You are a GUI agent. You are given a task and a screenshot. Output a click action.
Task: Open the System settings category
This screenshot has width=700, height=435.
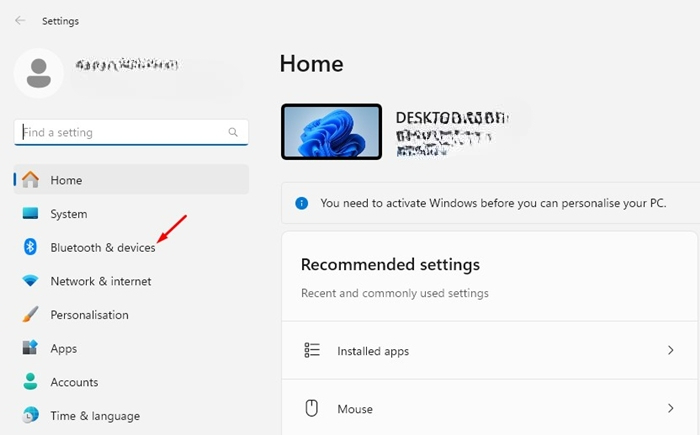point(131,213)
